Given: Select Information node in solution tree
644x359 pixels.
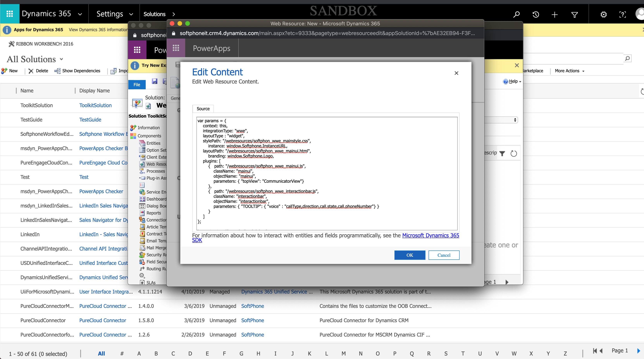Looking at the screenshot, I should [x=148, y=127].
